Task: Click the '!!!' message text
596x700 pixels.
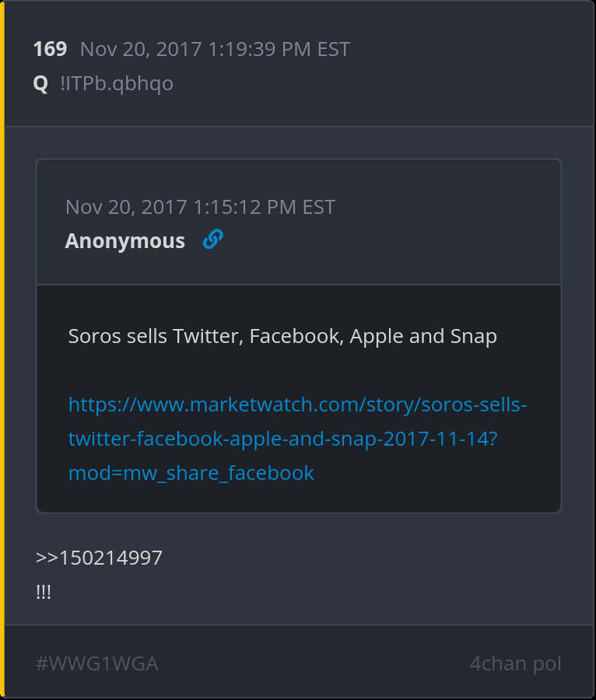Action: [x=44, y=591]
